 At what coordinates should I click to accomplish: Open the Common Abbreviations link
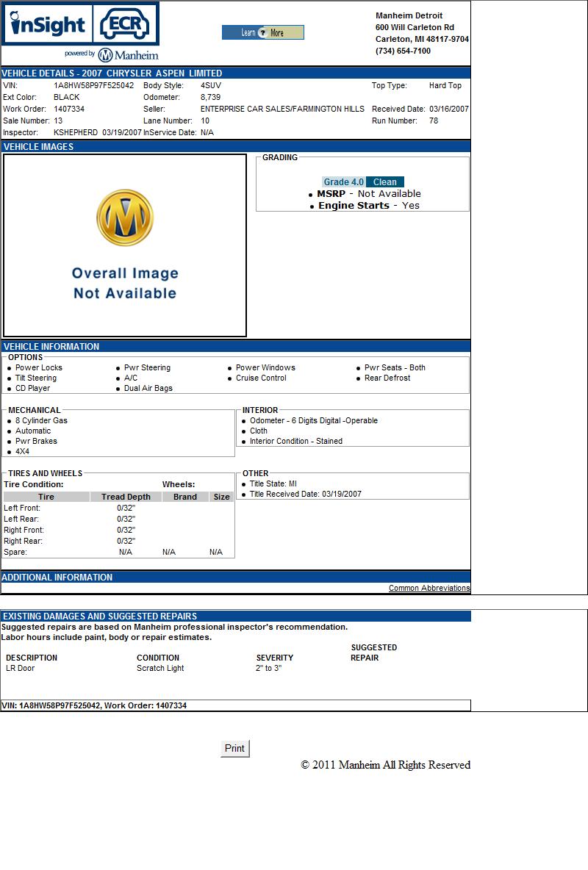tap(429, 588)
